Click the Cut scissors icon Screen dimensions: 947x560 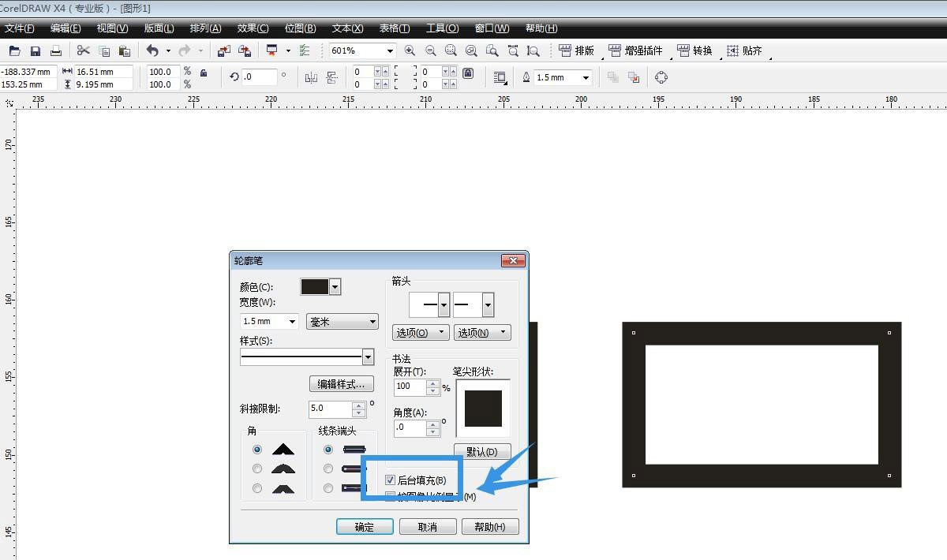[83, 51]
